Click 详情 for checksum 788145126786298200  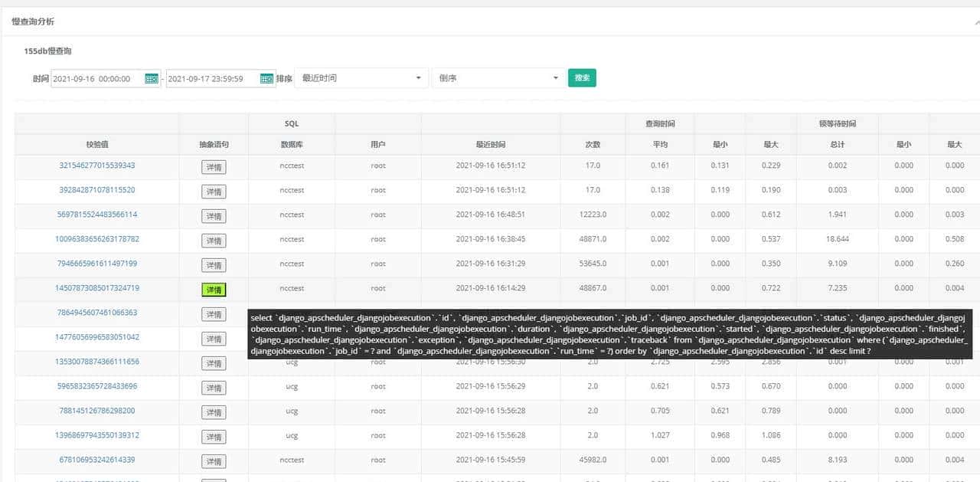click(214, 412)
